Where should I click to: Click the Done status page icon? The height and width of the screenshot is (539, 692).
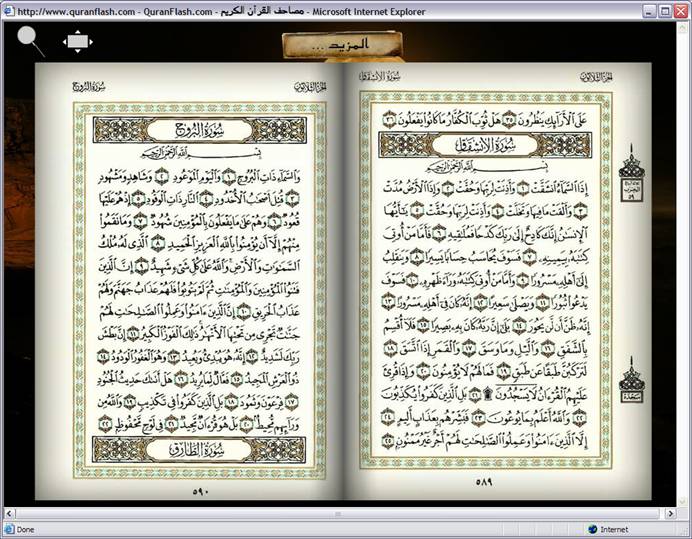pos(8,529)
